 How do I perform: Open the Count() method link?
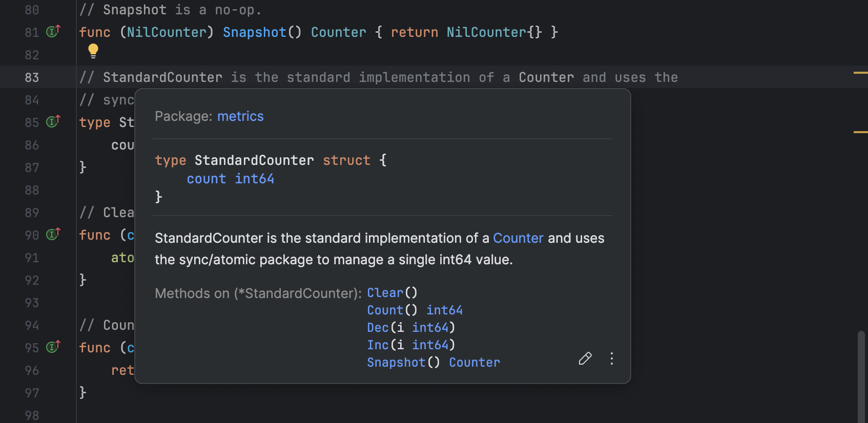(385, 310)
